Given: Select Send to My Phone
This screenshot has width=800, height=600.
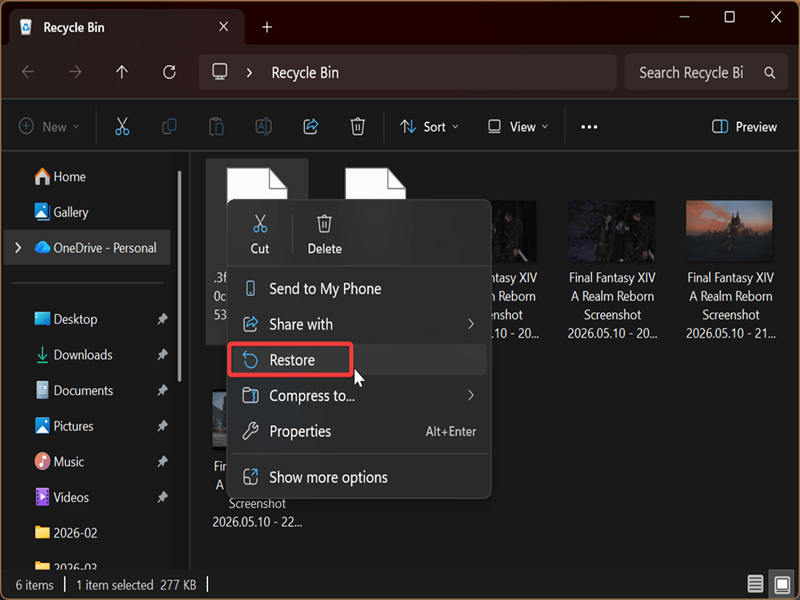Looking at the screenshot, I should [359, 289].
